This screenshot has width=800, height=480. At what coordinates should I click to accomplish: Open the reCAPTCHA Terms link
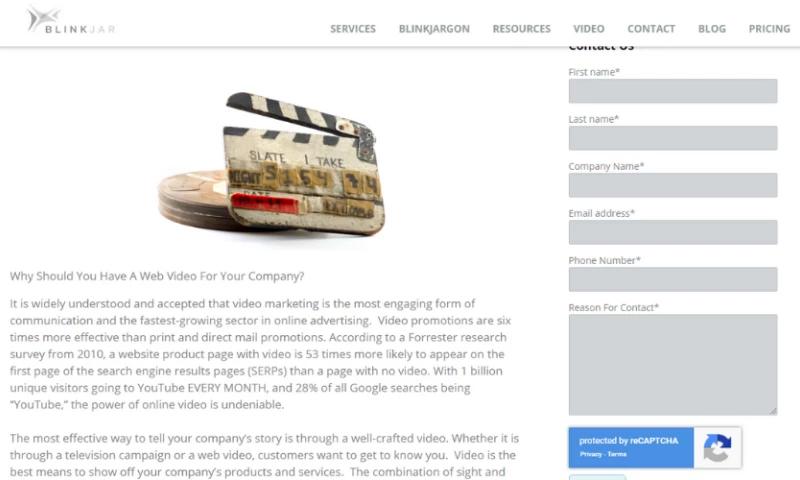pos(617,454)
